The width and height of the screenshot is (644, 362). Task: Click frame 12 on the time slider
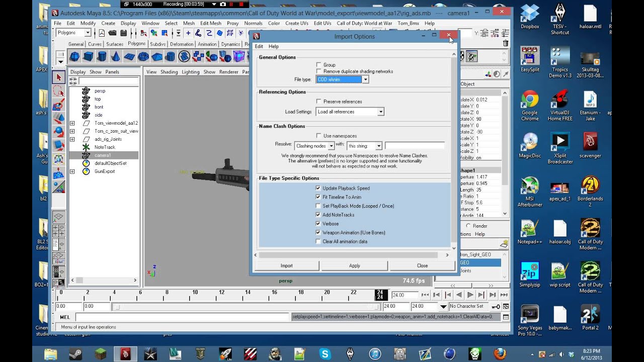pyautogui.click(x=221, y=295)
